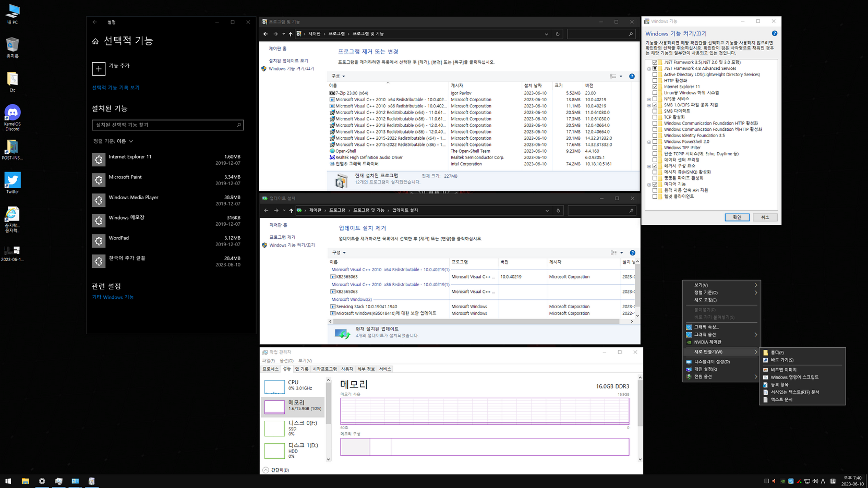Viewport: 868px width, 488px height.
Task: Expand 미디어 기능 tree node
Action: [x=649, y=184]
